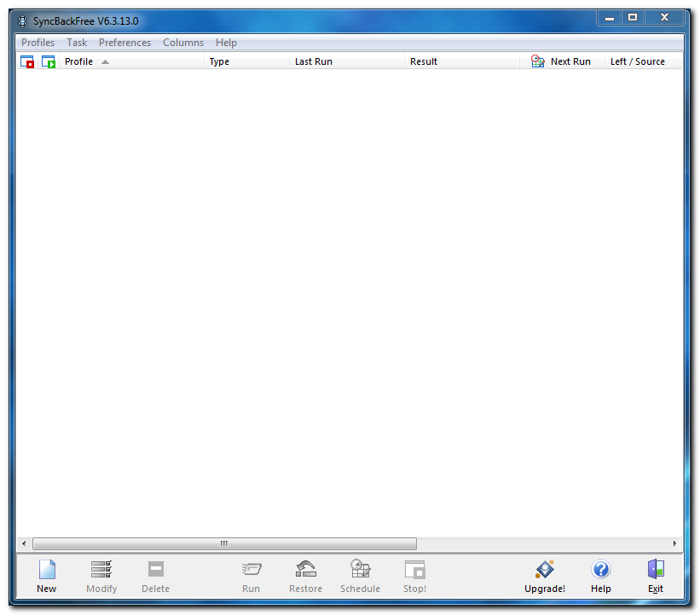The image size is (700, 615).
Task: Click the Next Run calendar icon
Action: [x=537, y=61]
